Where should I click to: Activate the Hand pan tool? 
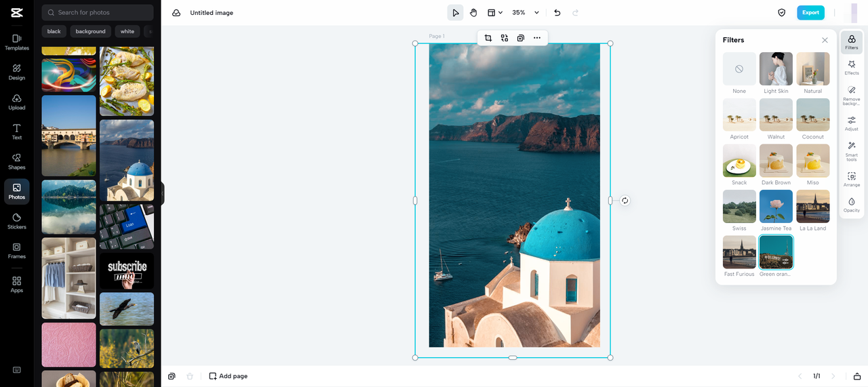473,12
